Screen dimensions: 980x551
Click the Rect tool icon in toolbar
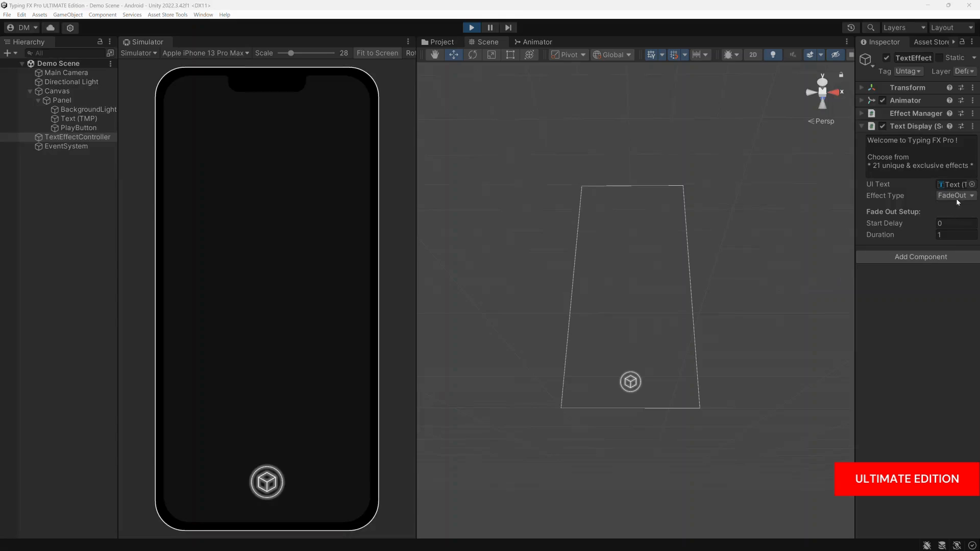509,55
